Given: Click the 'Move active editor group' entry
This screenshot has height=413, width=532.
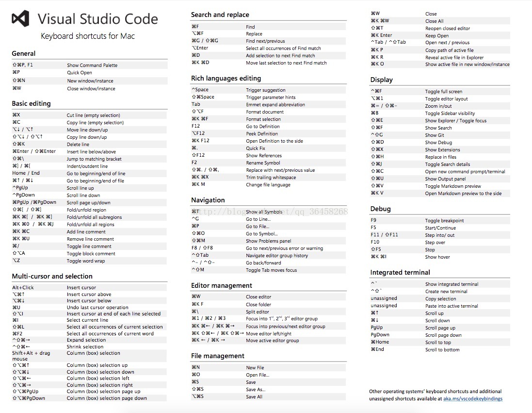Looking at the screenshot, I should pyautogui.click(x=273, y=341).
